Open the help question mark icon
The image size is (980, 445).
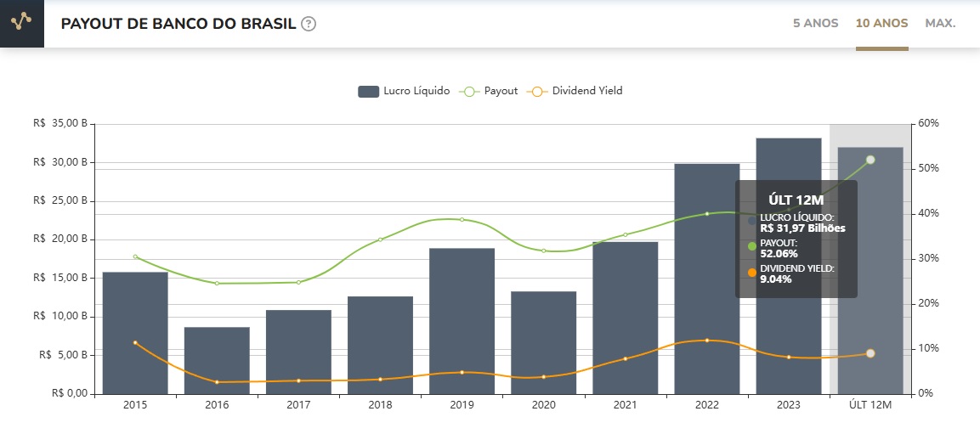(309, 25)
